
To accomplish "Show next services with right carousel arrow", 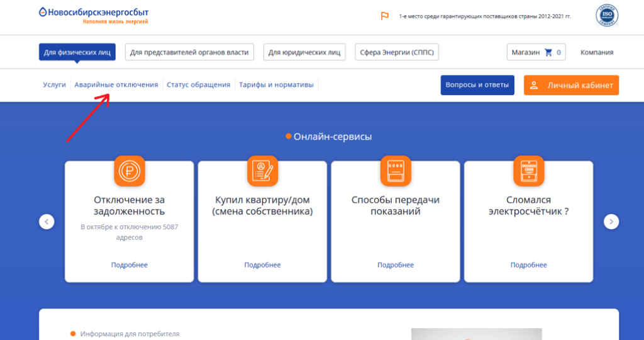I will [x=611, y=222].
